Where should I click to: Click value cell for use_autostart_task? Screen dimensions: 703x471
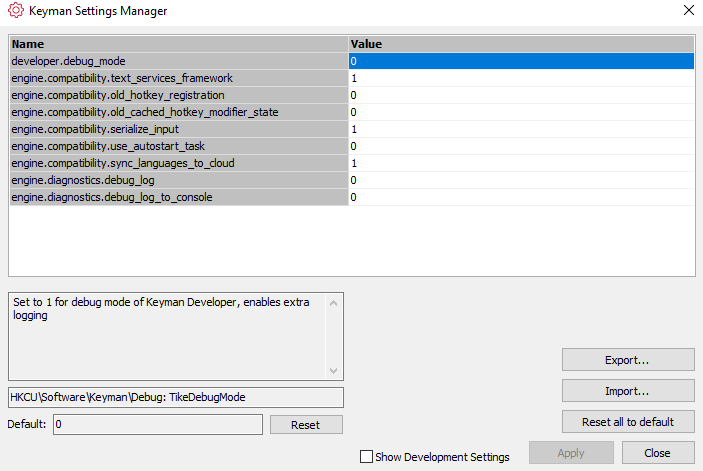[521, 146]
